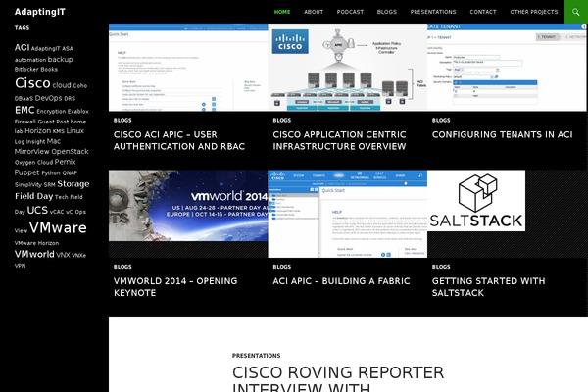Open the Cisco Roving Reporter Interview post title
Screen dimensions: 588x392
338,378
